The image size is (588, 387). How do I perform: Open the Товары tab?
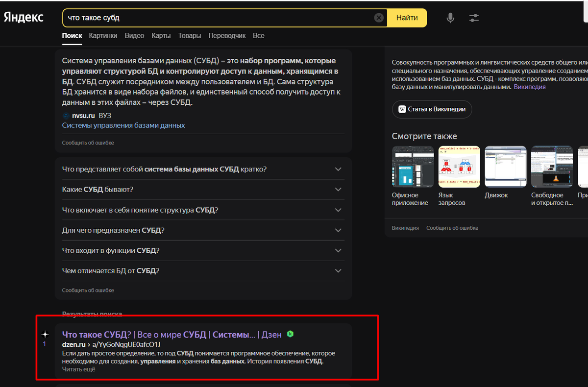[x=190, y=36]
